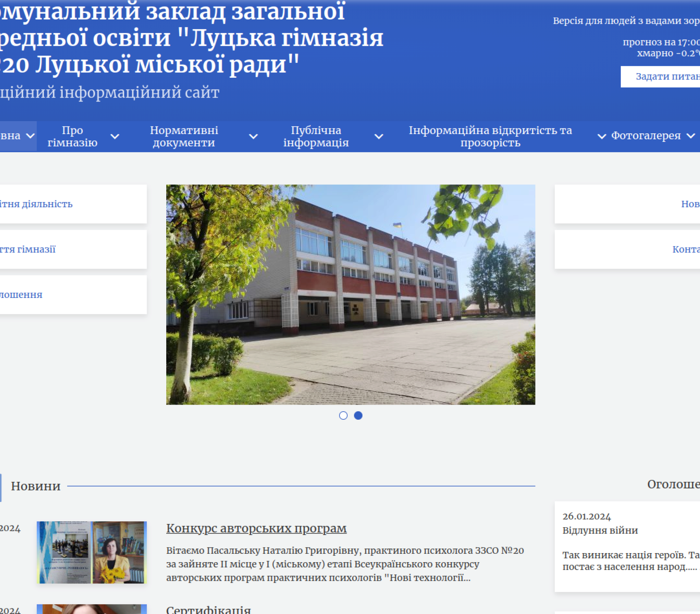
Task: Expand chevron next to Про гімназію
Action: pos(115,137)
